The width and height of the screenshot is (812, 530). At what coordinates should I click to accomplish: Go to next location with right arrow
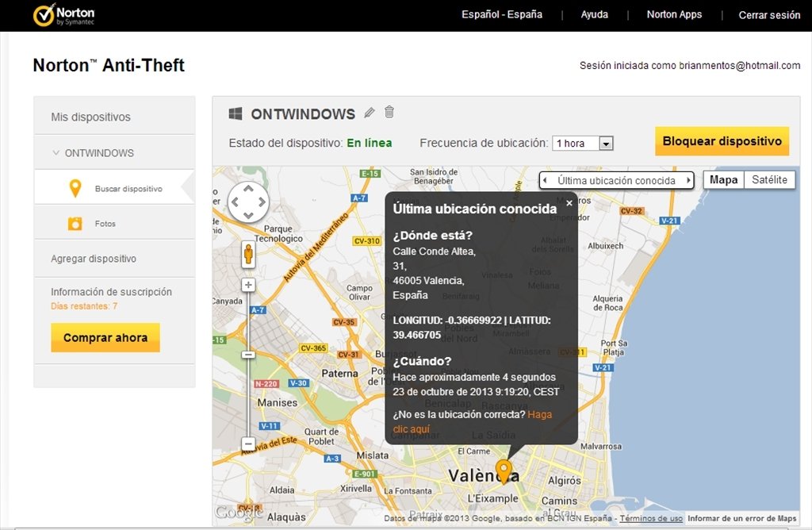tap(688, 180)
